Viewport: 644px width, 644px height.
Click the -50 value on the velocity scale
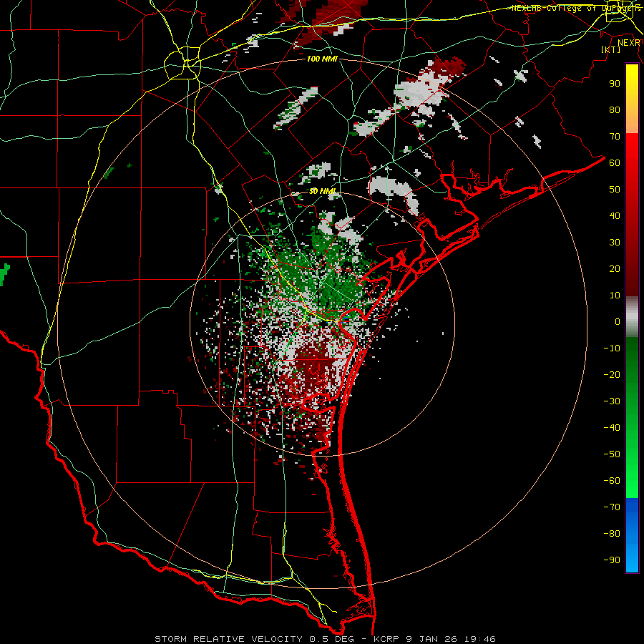click(612, 454)
